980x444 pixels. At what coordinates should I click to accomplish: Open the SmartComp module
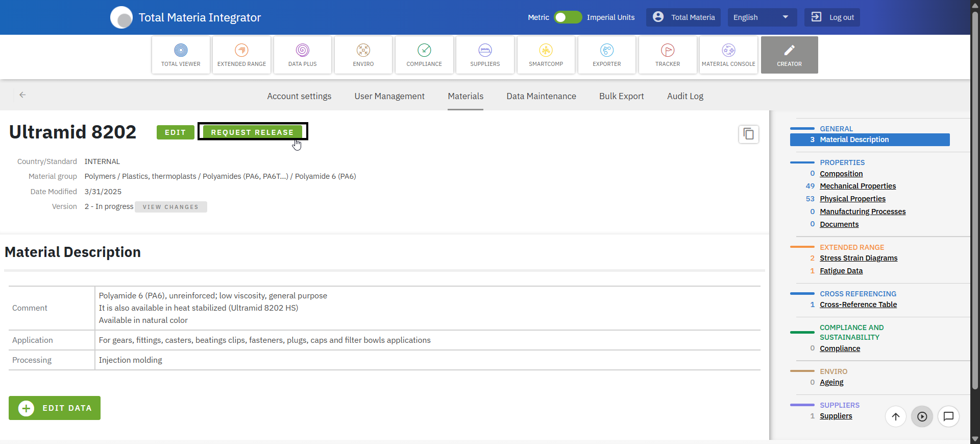click(x=546, y=55)
